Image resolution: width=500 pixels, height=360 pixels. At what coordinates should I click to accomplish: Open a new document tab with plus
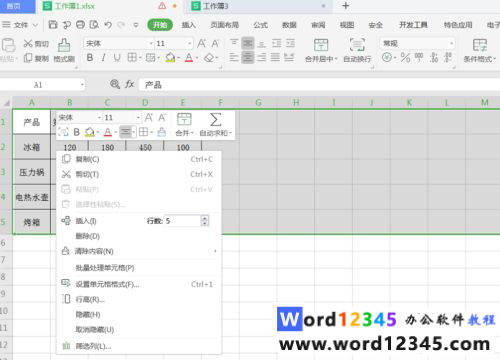click(x=346, y=6)
